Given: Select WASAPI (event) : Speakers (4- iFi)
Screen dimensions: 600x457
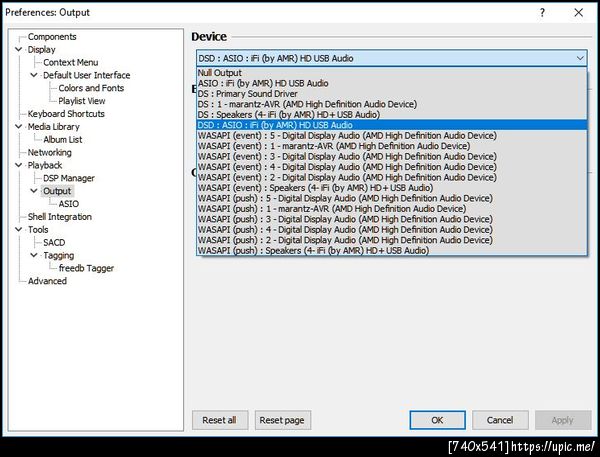Looking at the screenshot, I should 392,188.
